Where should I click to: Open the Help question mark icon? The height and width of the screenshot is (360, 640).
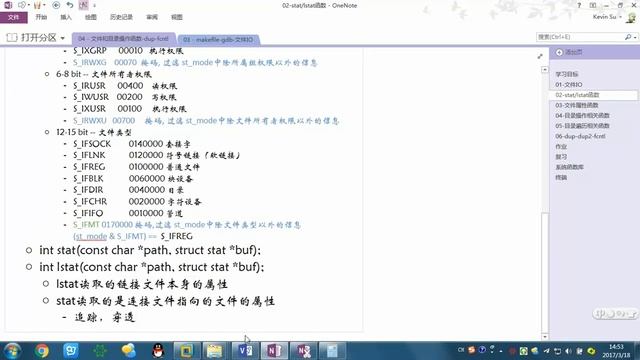(x=579, y=5)
